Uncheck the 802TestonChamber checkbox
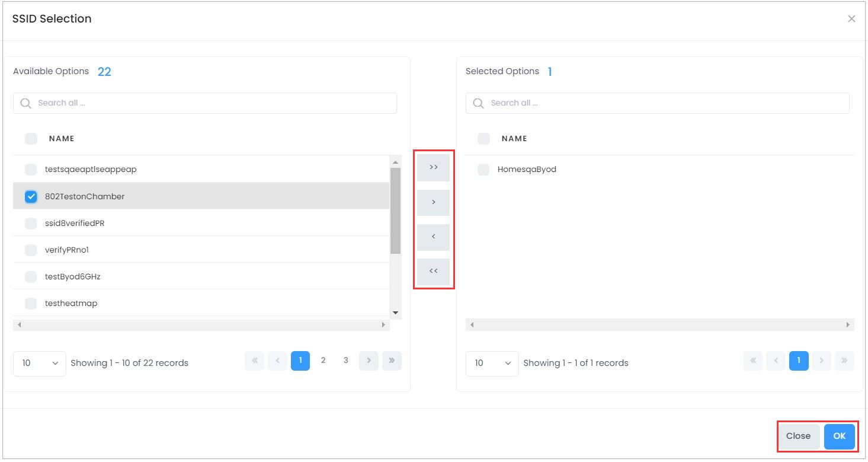The width and height of the screenshot is (868, 462). point(31,197)
